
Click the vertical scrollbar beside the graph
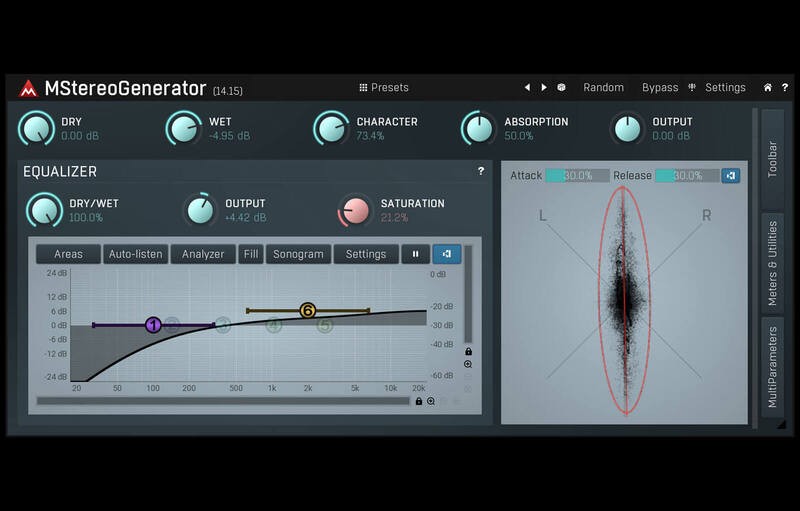(x=468, y=294)
